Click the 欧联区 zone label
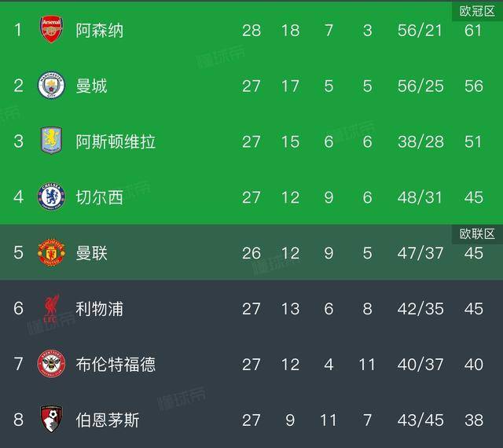Viewport: 503px width, 448px height. pos(477,233)
